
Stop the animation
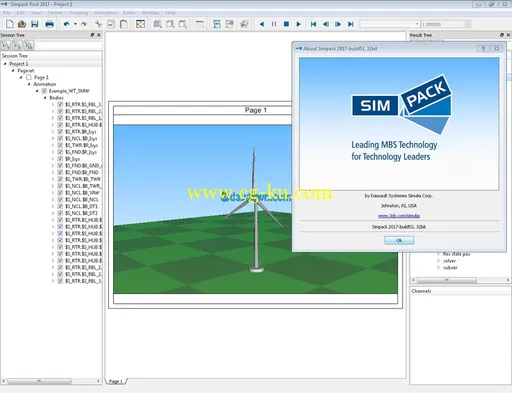[286, 24]
